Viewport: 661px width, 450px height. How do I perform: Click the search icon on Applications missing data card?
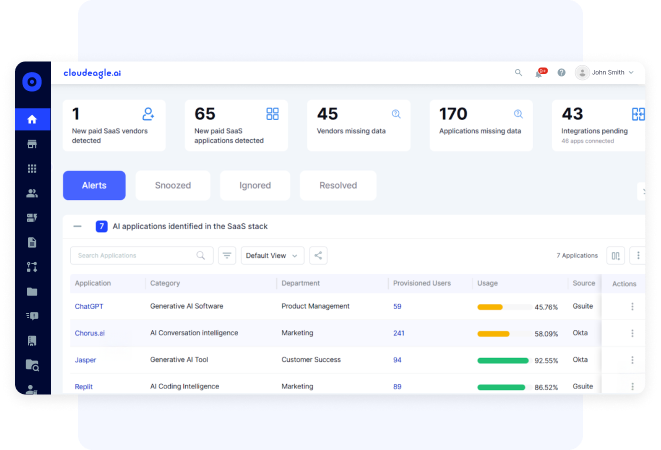[x=519, y=114]
